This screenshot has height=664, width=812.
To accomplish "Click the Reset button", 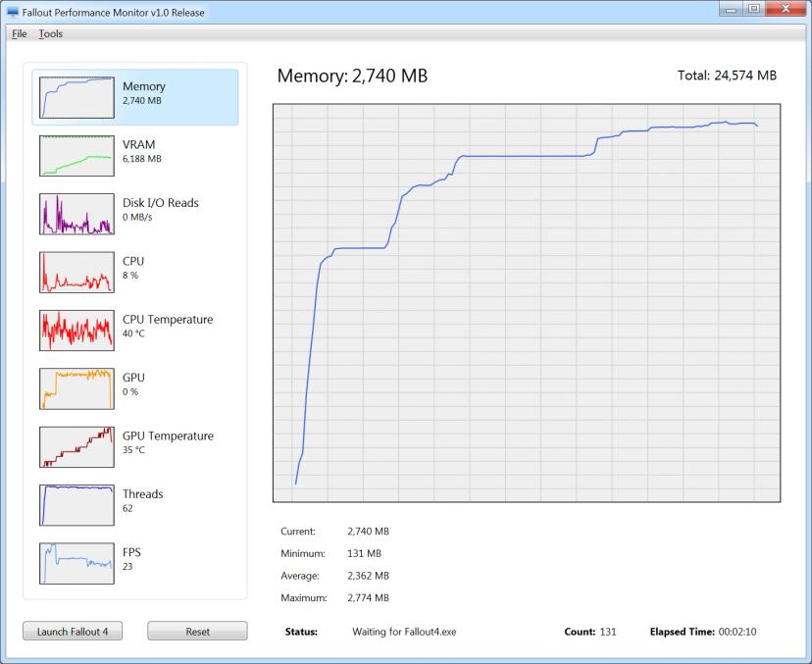I will click(x=197, y=632).
